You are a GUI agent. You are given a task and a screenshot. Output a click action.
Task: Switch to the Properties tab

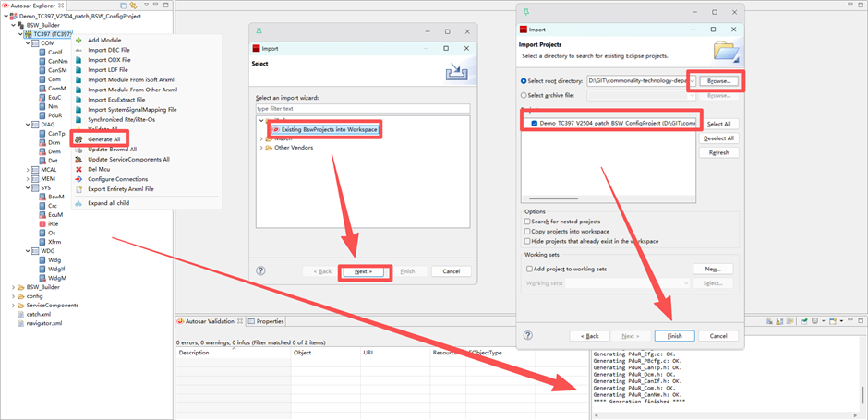[x=266, y=321]
